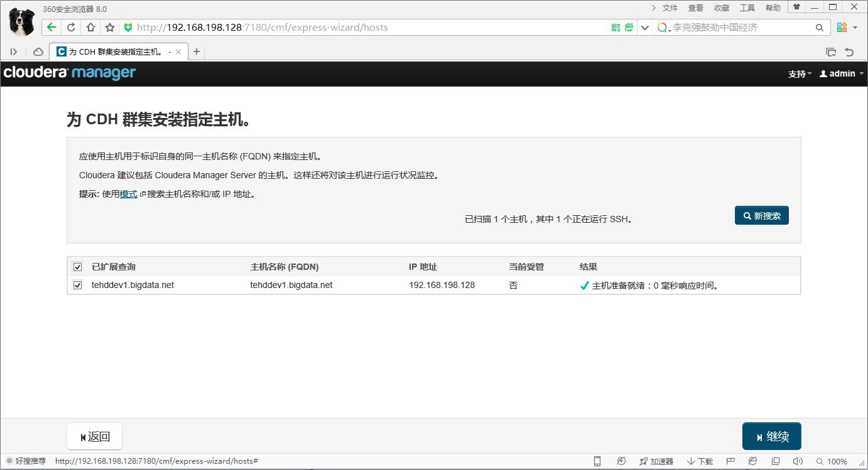Image resolution: width=868 pixels, height=470 pixels.
Task: Click the cloud sync icon in tab bar
Action: point(38,52)
